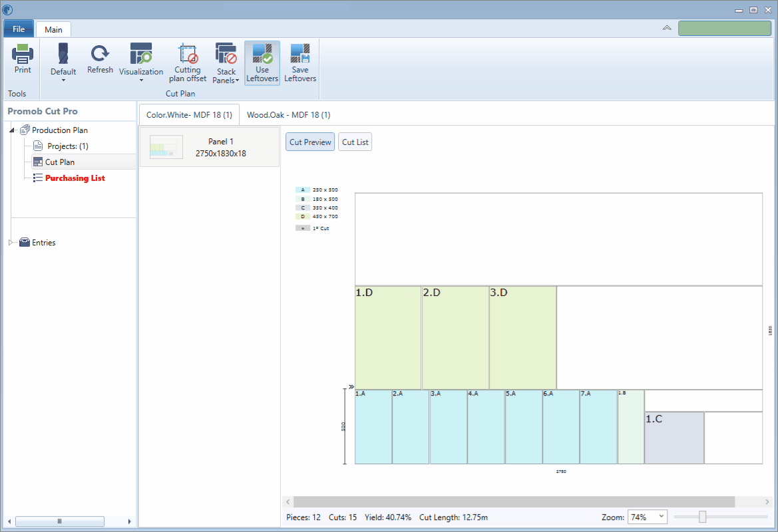This screenshot has height=532, width=778.
Task: Click the sidebar horizontal scrollbar thumb
Action: click(x=60, y=521)
